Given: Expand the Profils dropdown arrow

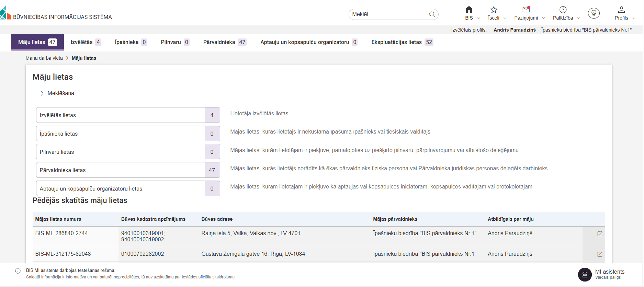Looking at the screenshot, I should click(x=634, y=18).
